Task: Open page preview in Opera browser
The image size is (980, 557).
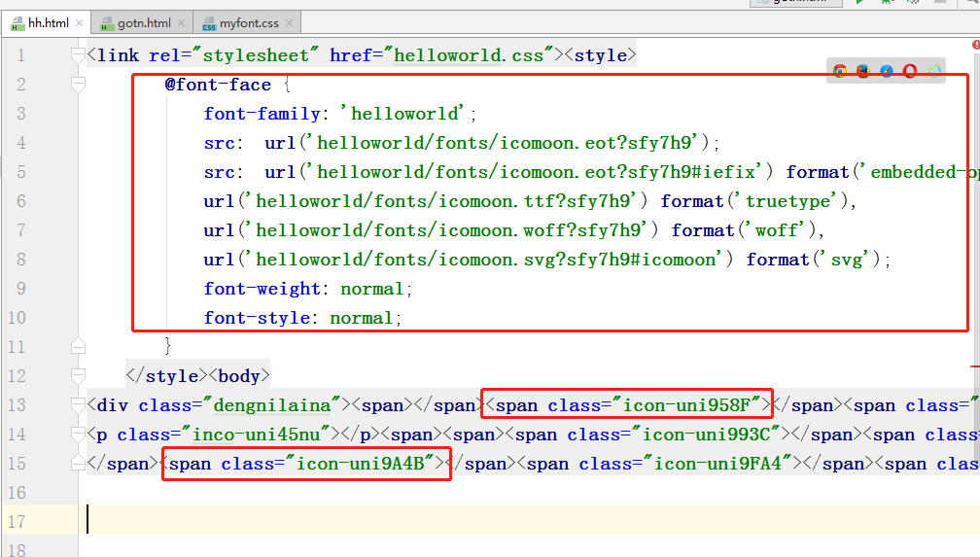Action: point(910,71)
